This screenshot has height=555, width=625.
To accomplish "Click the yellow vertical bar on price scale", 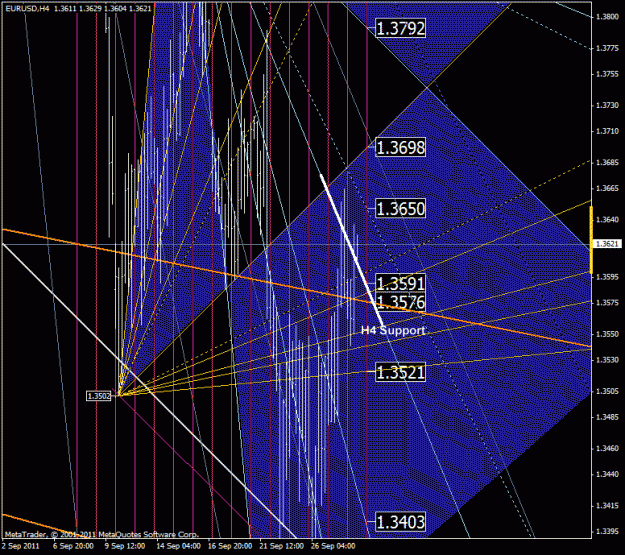I will (592, 240).
